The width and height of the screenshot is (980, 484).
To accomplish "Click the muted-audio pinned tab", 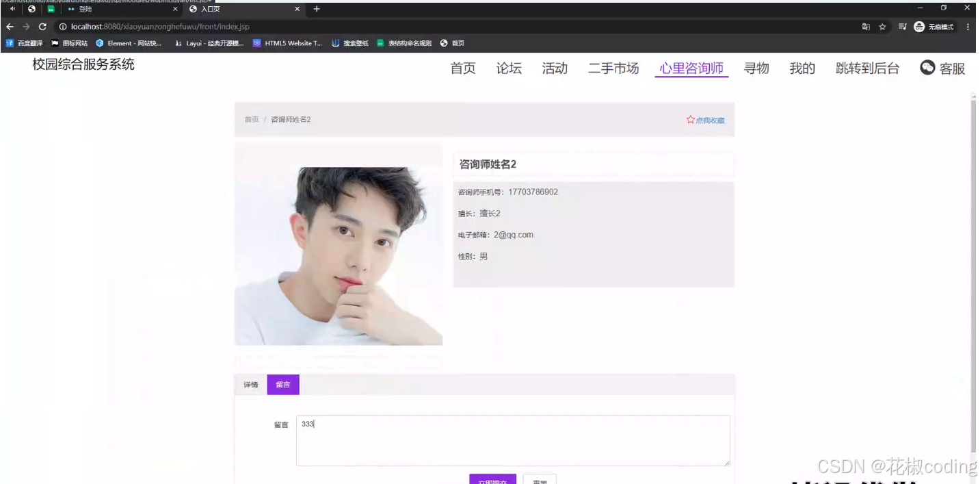I will coord(12,9).
